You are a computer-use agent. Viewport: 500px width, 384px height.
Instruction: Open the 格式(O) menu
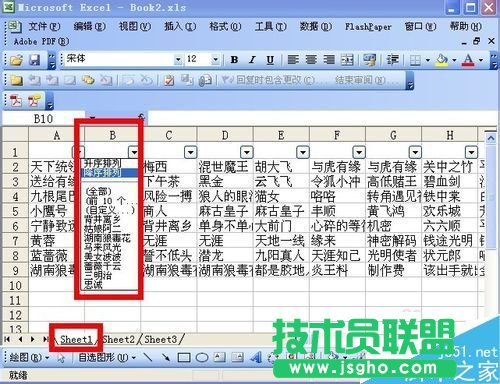click(x=225, y=26)
